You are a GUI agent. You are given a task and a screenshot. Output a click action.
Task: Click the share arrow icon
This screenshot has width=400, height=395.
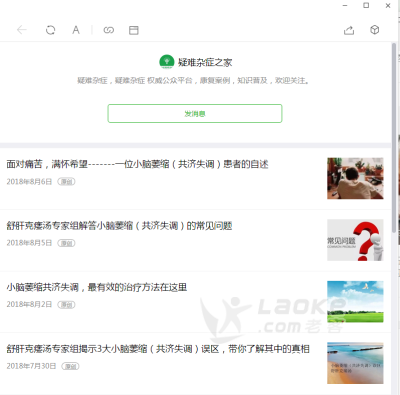349,30
